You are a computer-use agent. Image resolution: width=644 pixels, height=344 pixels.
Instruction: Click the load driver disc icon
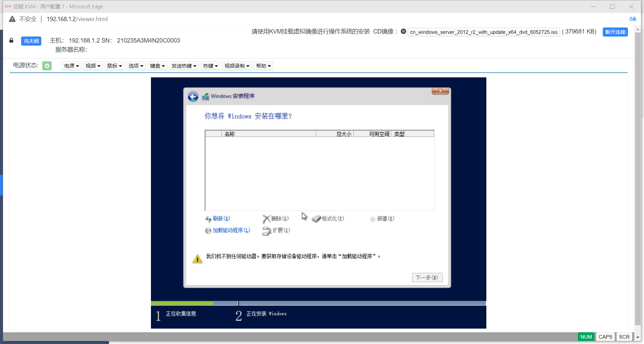click(x=208, y=231)
